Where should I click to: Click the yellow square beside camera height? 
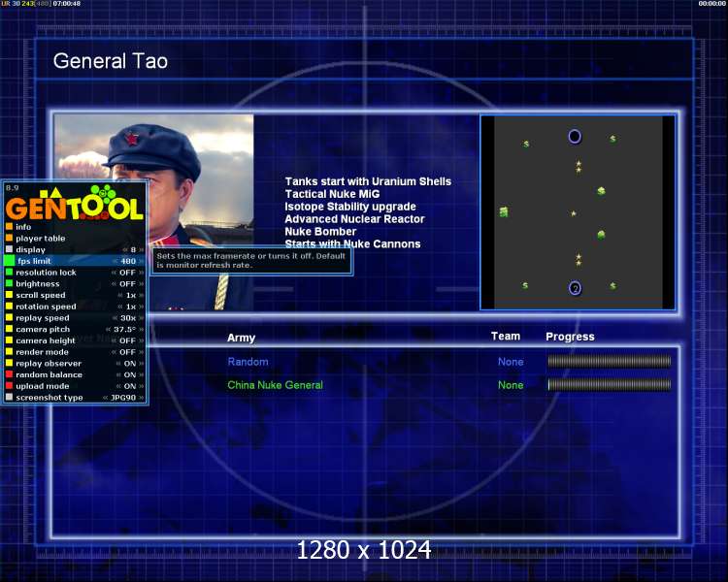9,340
